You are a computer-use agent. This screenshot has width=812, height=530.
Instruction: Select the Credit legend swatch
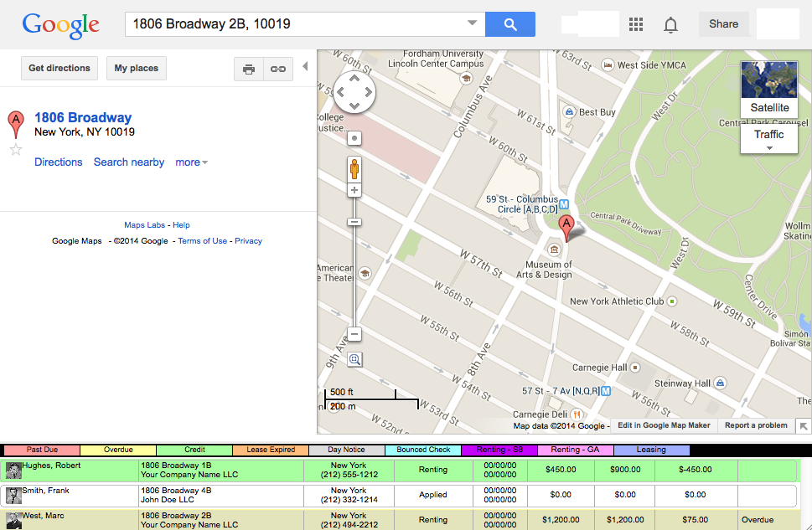click(x=194, y=450)
